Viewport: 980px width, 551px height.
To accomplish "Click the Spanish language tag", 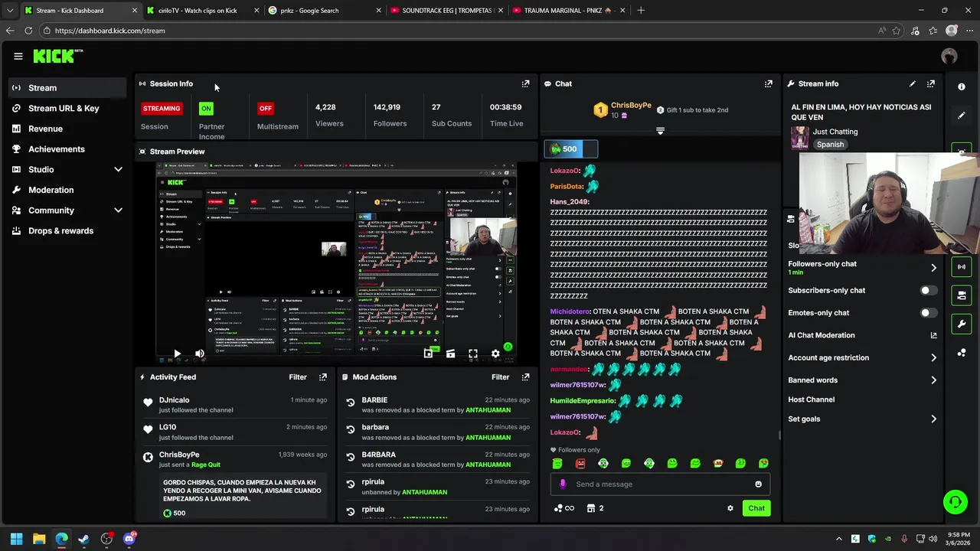I will [x=830, y=145].
